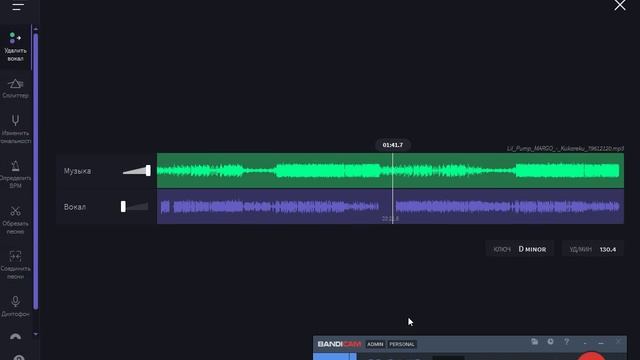Screen dimensions: 640x360
Task: Open Bandicam help question mark
Action: click(x=567, y=342)
